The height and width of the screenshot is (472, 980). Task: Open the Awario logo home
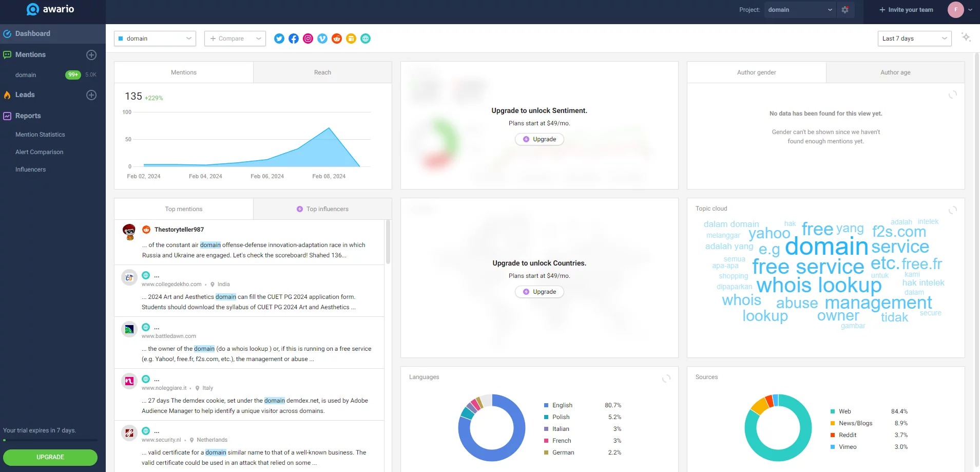[x=50, y=9]
